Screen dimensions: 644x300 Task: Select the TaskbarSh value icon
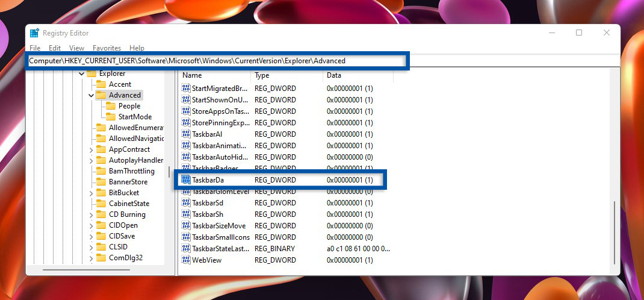[187, 214]
